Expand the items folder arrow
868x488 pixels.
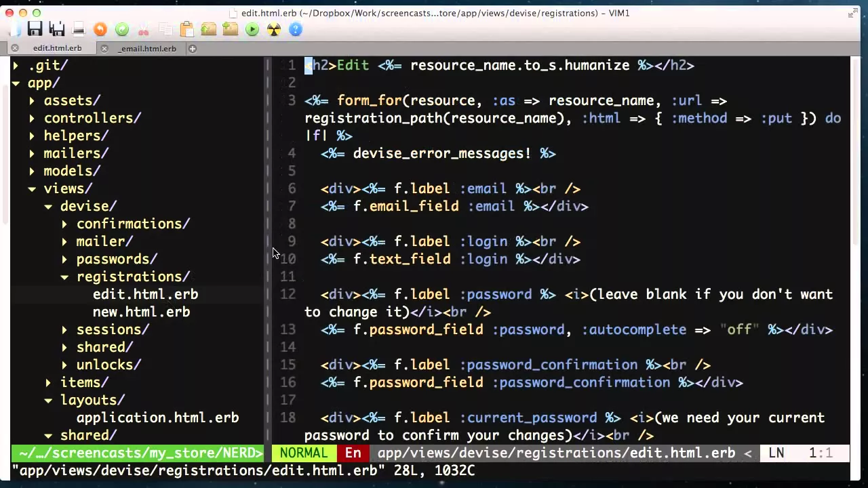point(48,383)
